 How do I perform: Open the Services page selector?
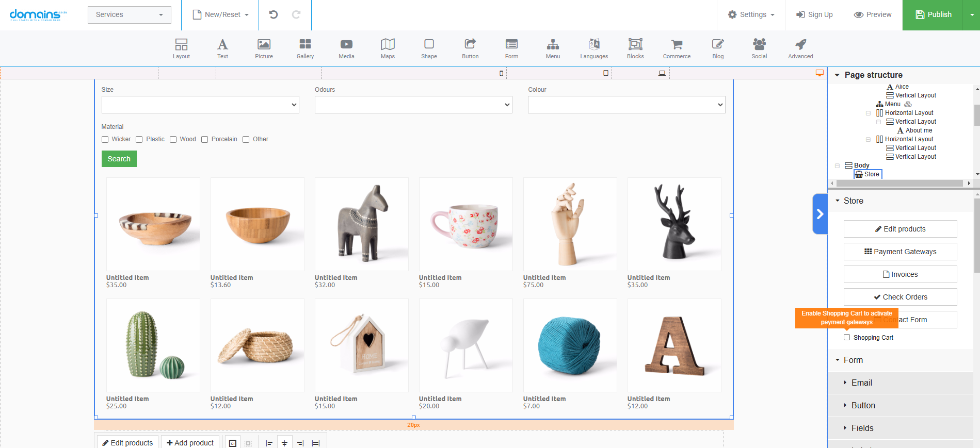coord(129,14)
